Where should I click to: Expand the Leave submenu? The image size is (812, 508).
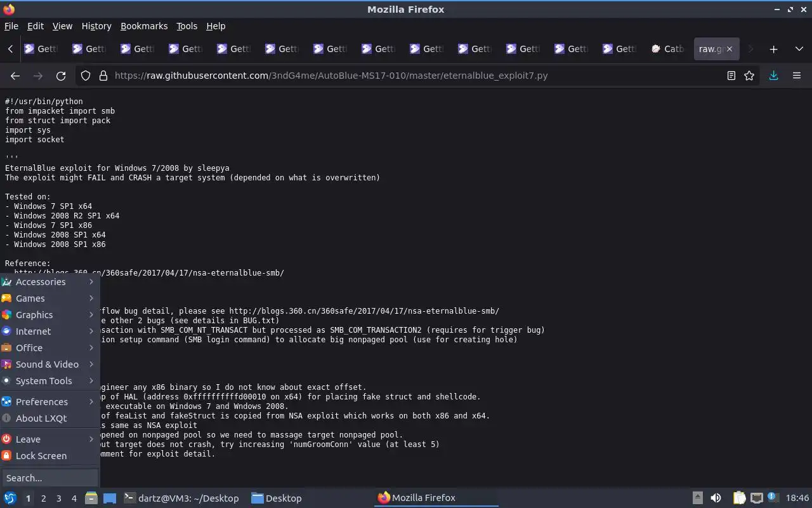49,439
